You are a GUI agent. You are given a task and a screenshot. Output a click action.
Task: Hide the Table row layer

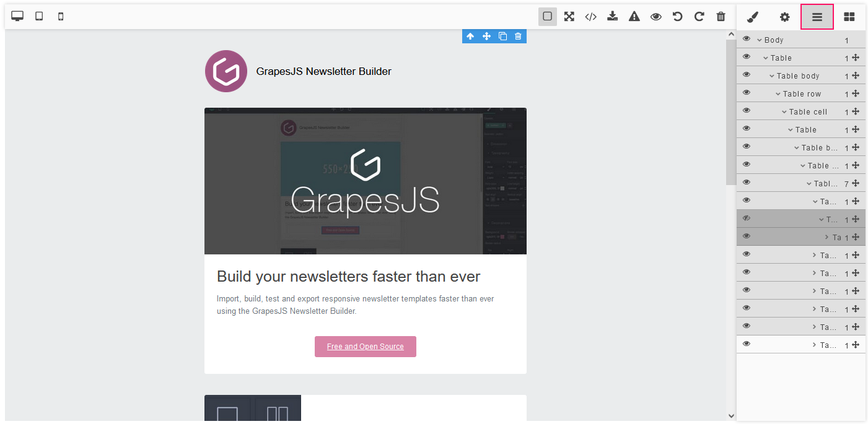(x=747, y=93)
